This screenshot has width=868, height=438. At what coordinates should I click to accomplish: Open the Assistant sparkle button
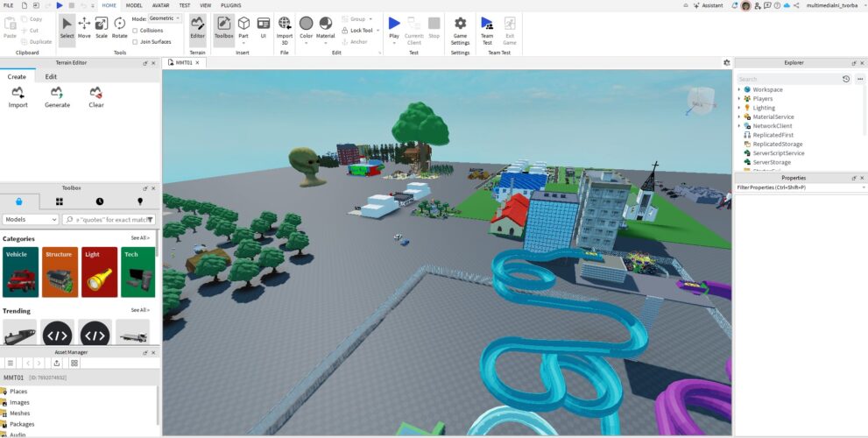coord(708,5)
